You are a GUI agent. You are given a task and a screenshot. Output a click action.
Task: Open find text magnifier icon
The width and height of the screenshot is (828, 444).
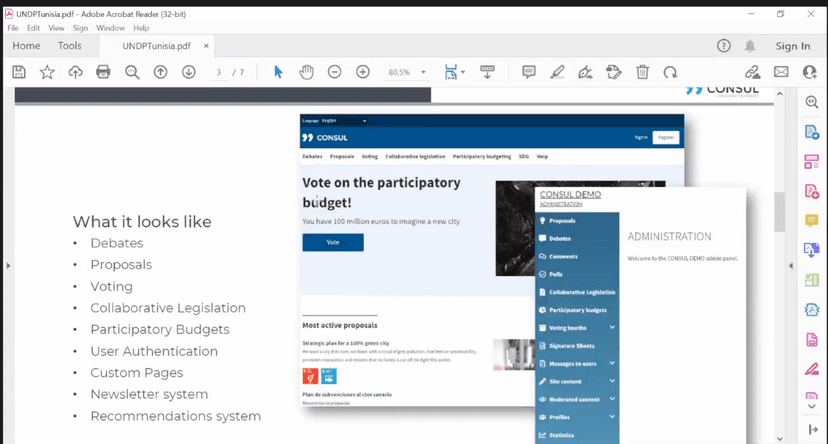click(x=132, y=72)
